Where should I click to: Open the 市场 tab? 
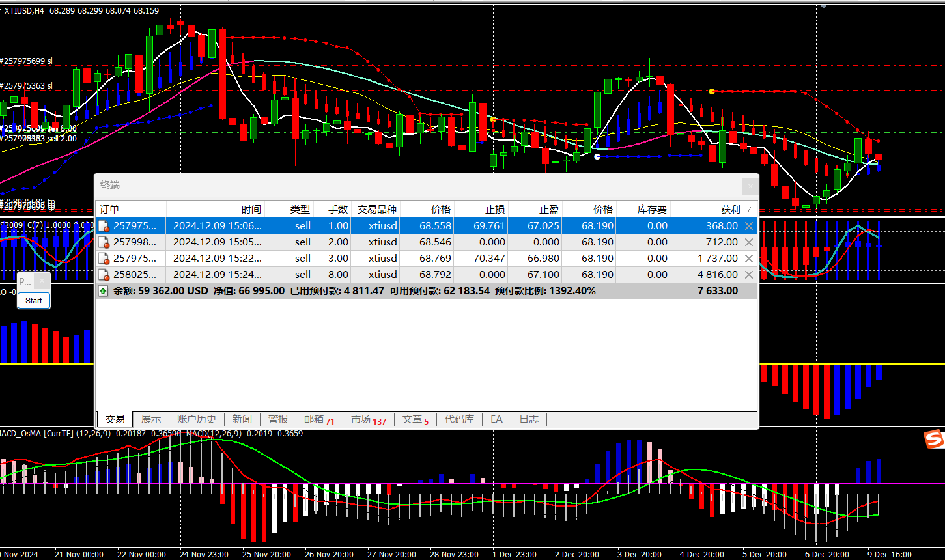(368, 419)
